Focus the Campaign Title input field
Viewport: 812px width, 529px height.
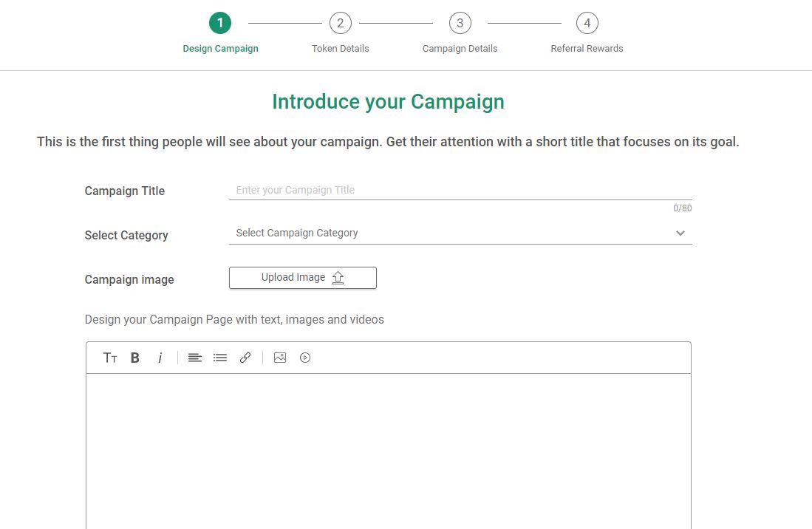tap(460, 190)
